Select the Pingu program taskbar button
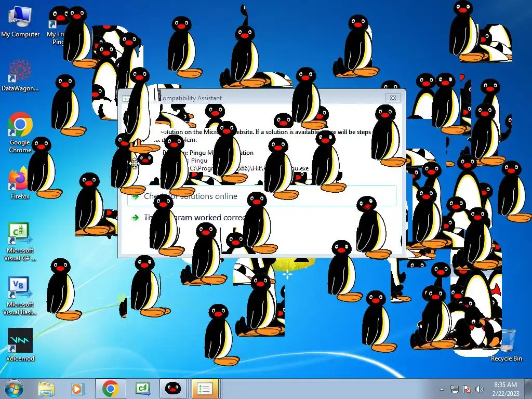Screen dimensions: 532x399 172,389
